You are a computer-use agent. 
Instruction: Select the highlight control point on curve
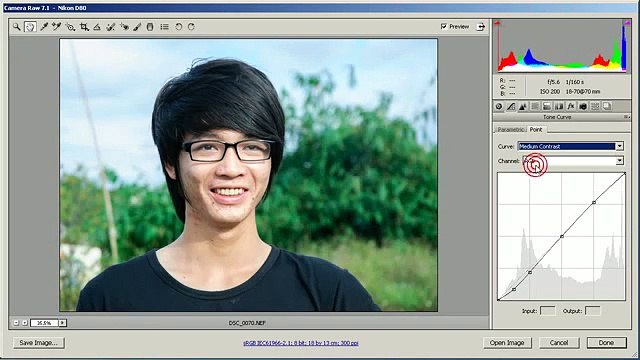594,202
